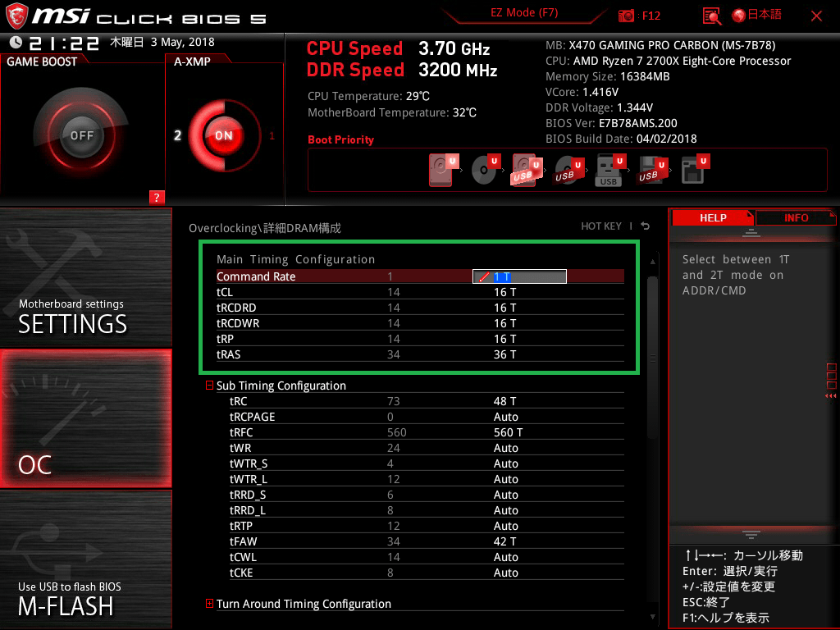Select the USB hard disk boot icon
Image resolution: width=840 pixels, height=630 pixels.
click(x=527, y=170)
